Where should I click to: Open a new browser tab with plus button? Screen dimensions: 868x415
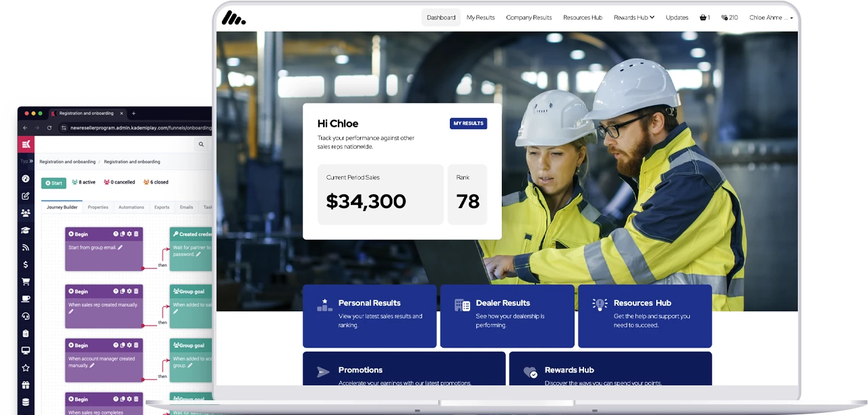[x=134, y=113]
